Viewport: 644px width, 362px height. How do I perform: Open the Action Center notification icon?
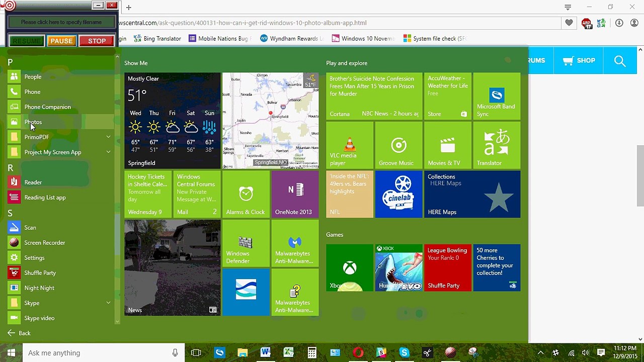(601, 352)
